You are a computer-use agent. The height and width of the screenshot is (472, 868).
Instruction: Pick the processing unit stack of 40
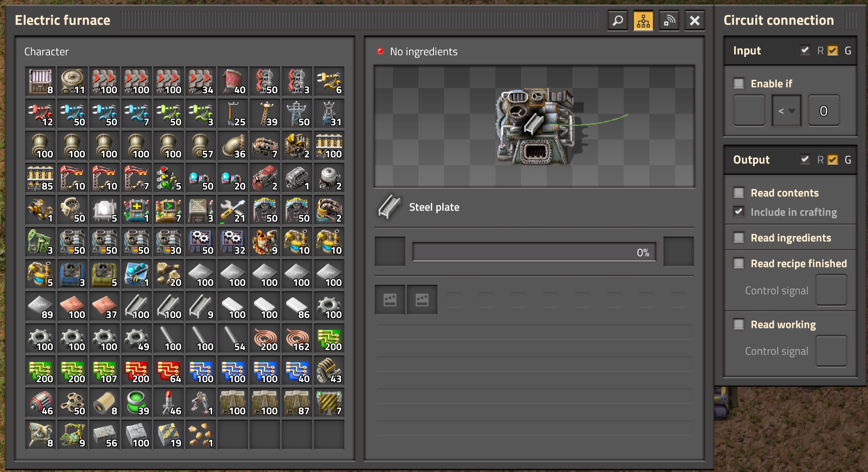click(297, 371)
